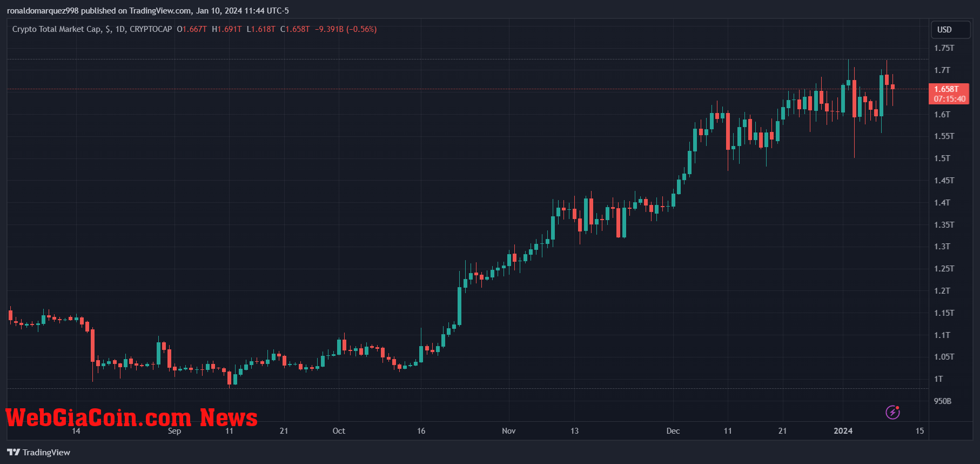Click the open value O1.667T
This screenshot has width=980, height=464.
click(192, 29)
